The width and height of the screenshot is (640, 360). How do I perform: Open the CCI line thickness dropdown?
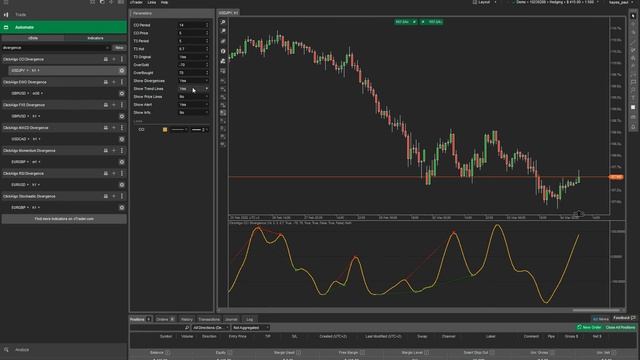tap(200, 130)
